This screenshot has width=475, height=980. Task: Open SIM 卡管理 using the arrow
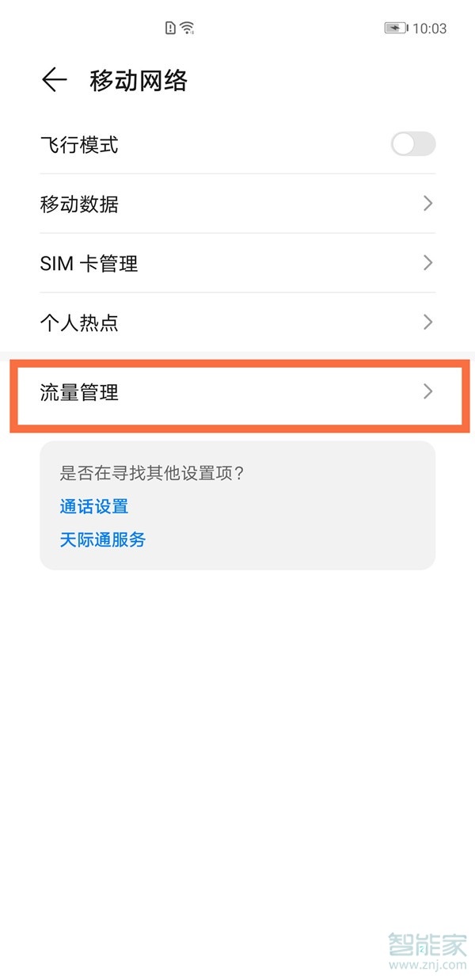(x=427, y=263)
